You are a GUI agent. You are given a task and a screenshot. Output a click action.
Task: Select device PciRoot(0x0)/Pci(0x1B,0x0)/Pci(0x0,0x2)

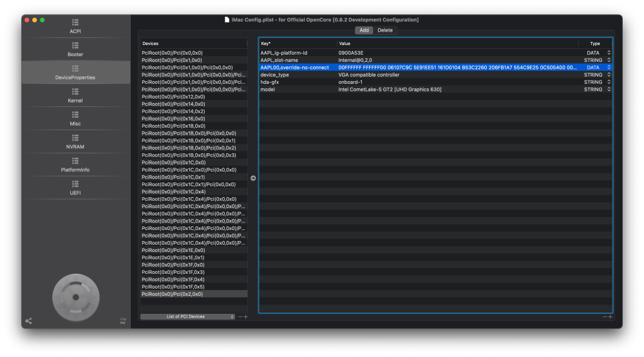[193, 148]
